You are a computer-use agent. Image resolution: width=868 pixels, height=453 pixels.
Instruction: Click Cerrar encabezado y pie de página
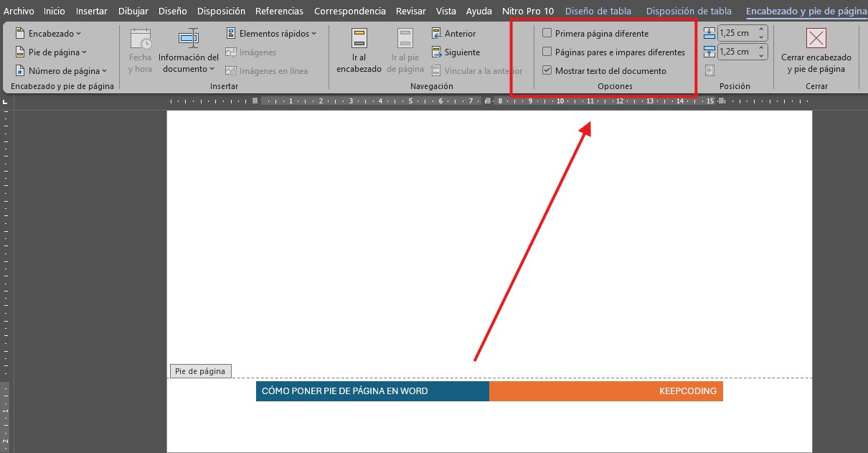tap(816, 52)
